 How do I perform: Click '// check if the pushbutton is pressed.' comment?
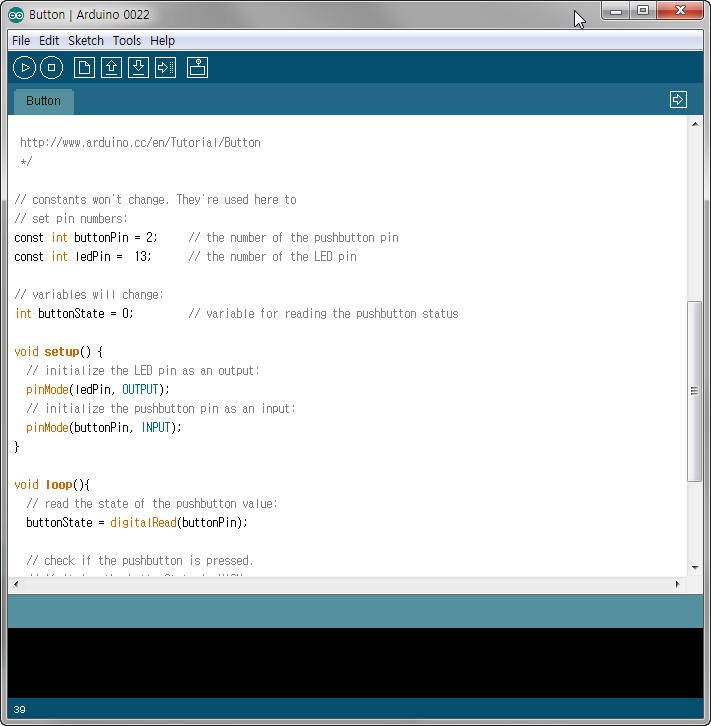[140, 560]
